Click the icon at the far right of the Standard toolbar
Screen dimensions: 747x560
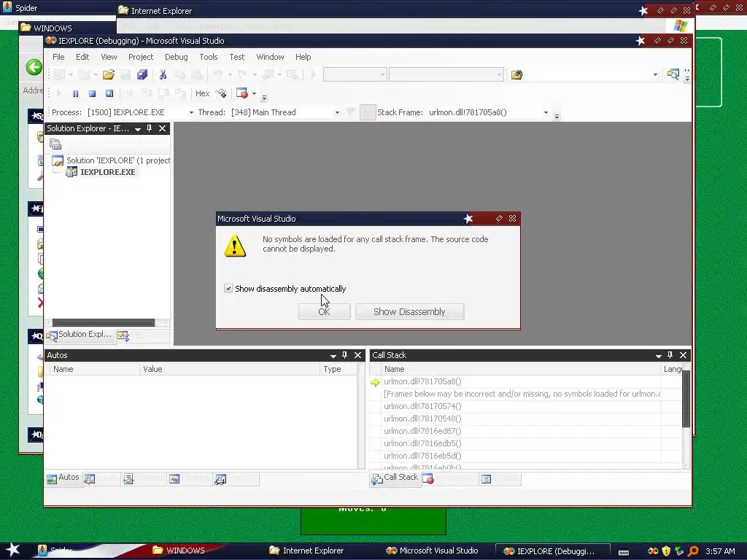pyautogui.click(x=673, y=74)
